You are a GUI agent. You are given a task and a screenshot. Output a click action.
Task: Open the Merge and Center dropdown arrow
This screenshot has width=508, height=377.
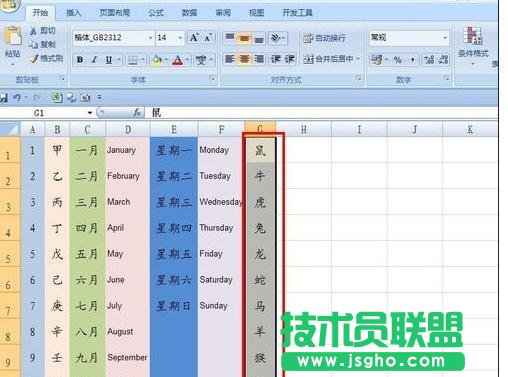point(358,59)
